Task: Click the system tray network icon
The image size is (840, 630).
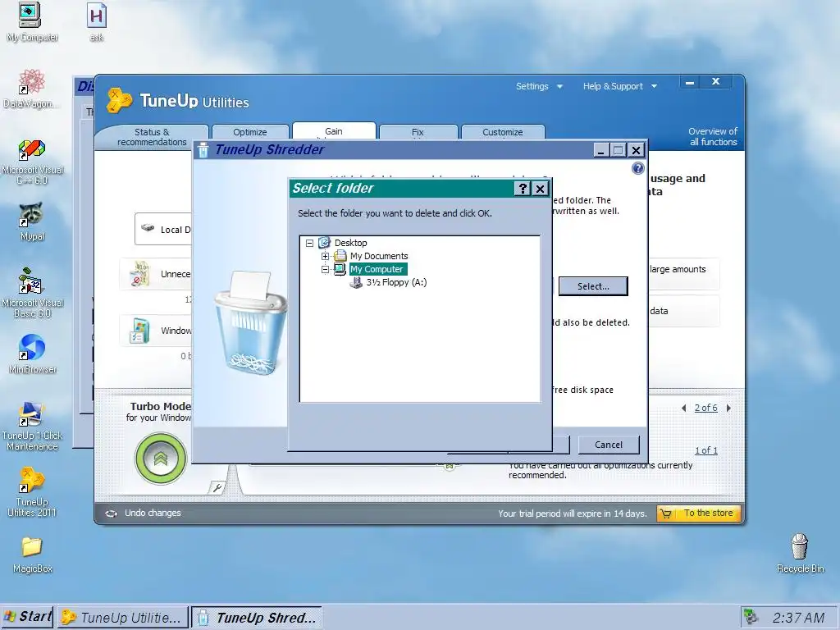Action: coord(751,618)
